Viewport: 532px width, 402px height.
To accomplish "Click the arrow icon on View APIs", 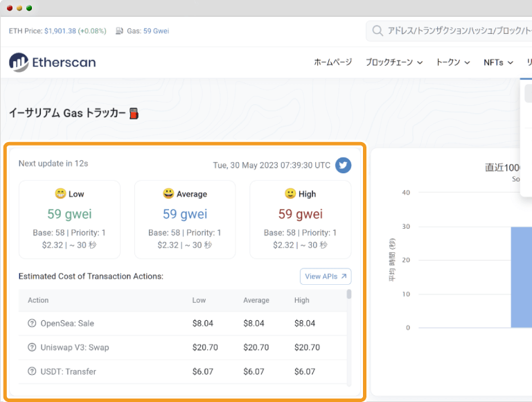I will pos(344,277).
